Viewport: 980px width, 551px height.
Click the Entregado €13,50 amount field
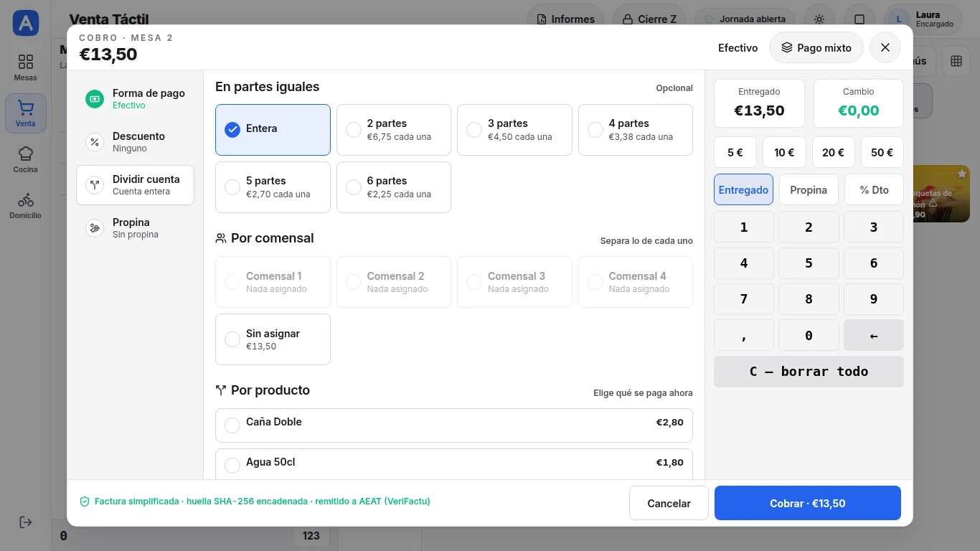coord(759,103)
